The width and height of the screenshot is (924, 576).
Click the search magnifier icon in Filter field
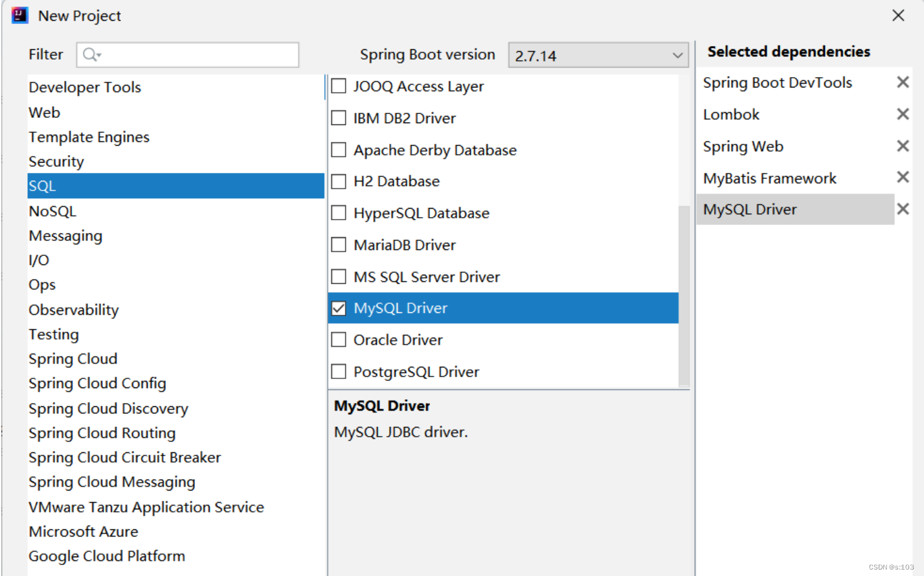[x=91, y=55]
